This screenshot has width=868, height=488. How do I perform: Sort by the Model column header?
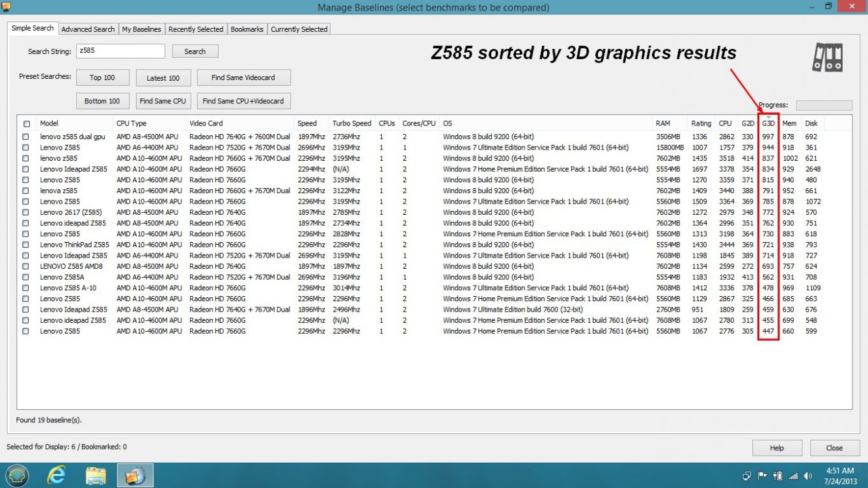75,124
